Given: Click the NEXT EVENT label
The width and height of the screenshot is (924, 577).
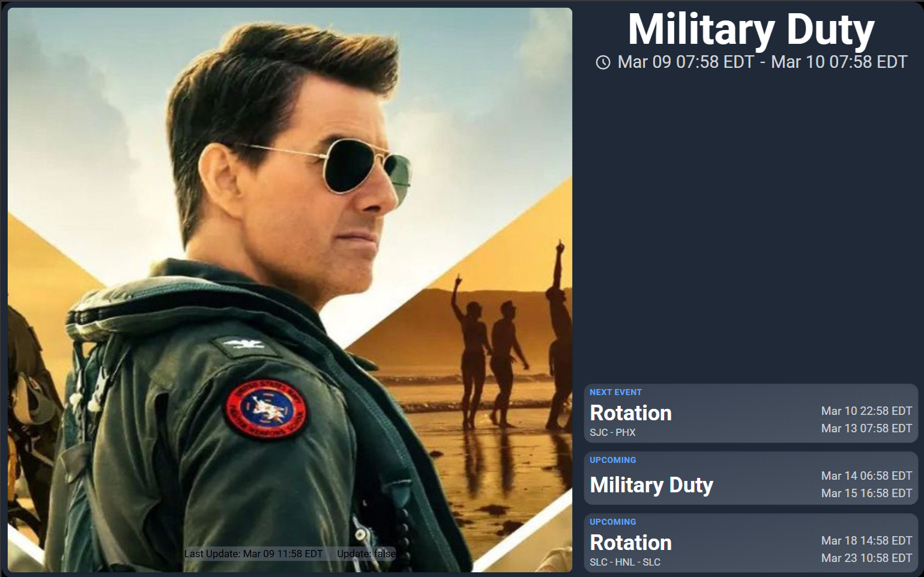Looking at the screenshot, I should coord(615,392).
